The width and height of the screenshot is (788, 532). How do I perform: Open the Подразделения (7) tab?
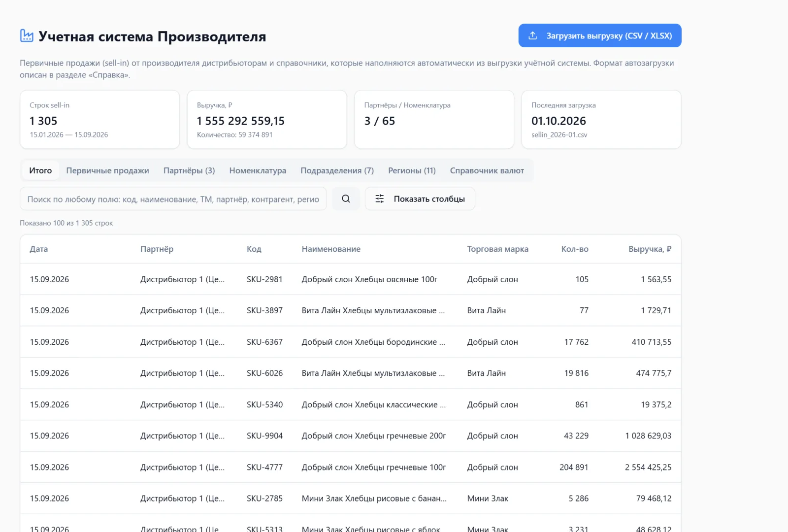coord(337,170)
